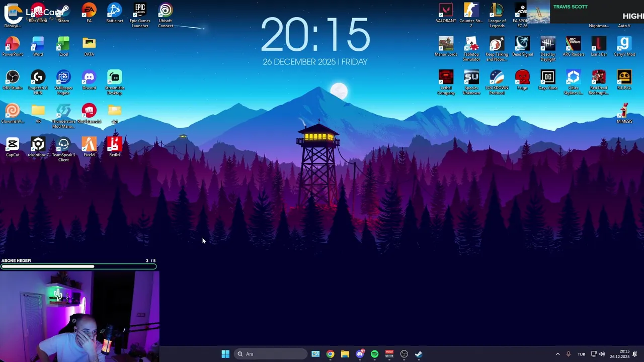Select Dead by Daylight shortcut
This screenshot has height=362, width=644.
[x=548, y=49]
